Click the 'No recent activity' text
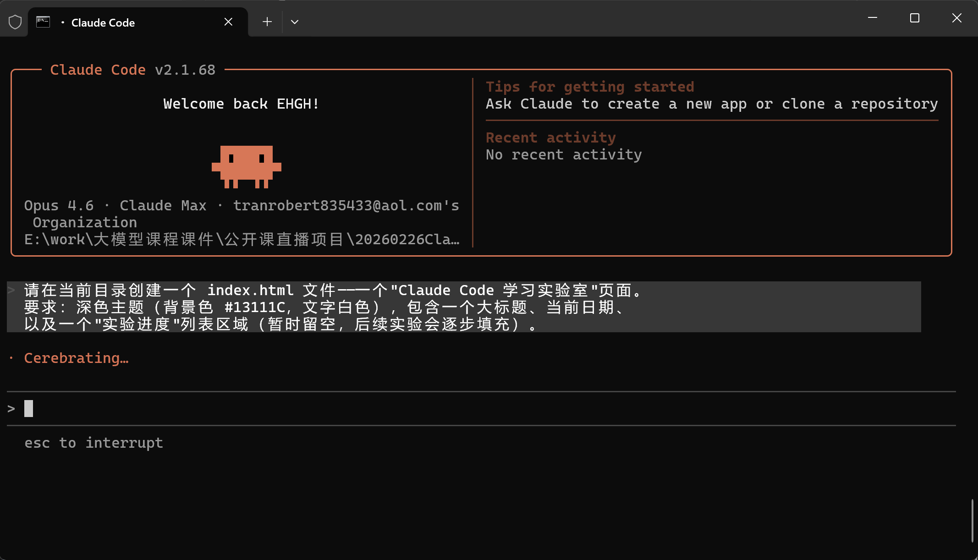 click(x=564, y=155)
